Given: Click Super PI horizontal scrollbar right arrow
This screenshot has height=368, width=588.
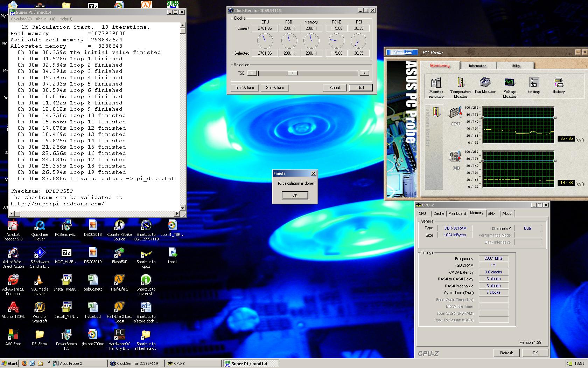Looking at the screenshot, I should point(177,213).
